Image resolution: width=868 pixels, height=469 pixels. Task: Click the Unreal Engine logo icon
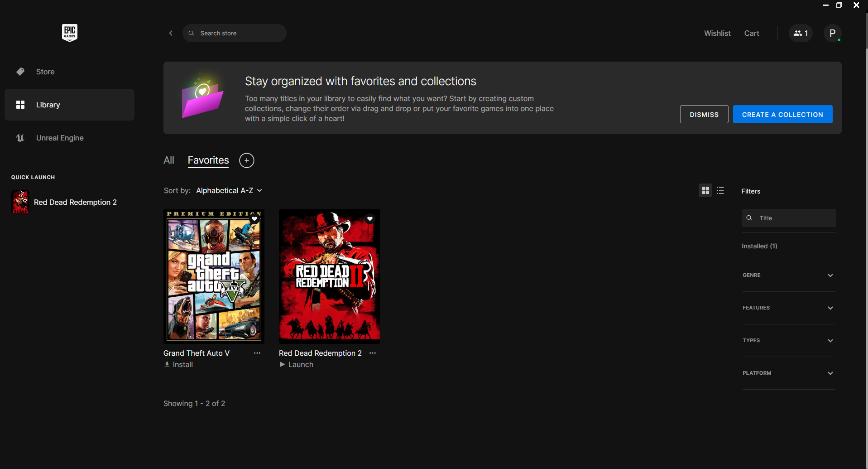click(x=20, y=138)
